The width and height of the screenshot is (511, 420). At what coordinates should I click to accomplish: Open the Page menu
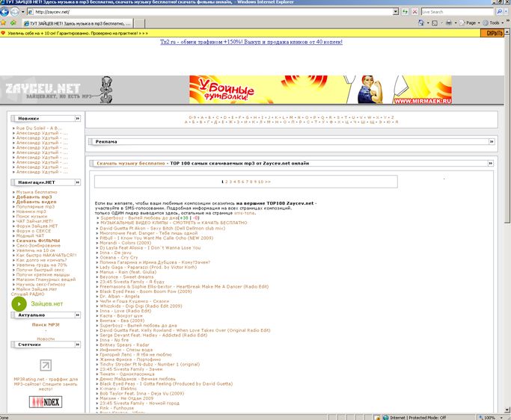pos(470,23)
